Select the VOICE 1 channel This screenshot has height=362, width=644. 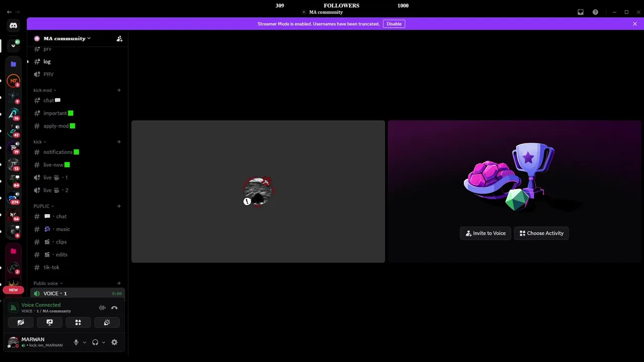(x=77, y=294)
